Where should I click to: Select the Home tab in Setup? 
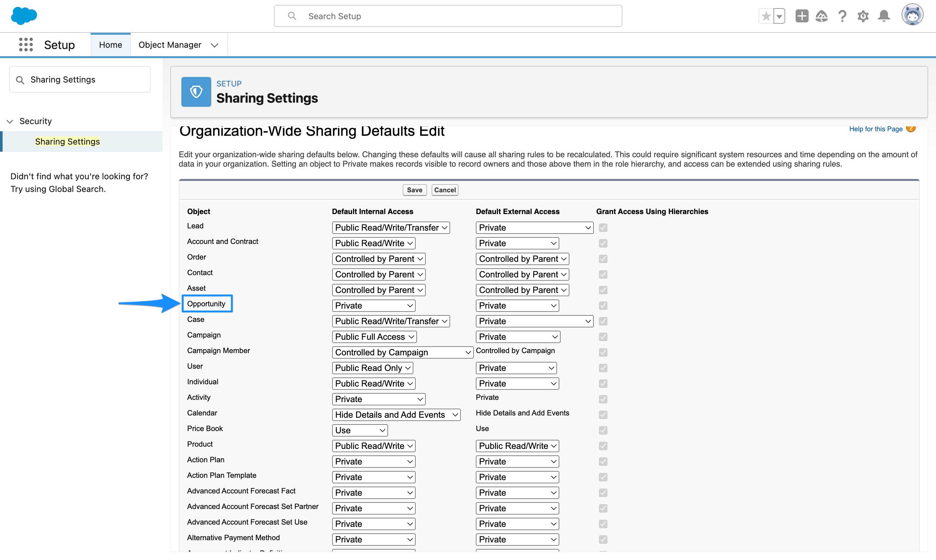pyautogui.click(x=110, y=45)
